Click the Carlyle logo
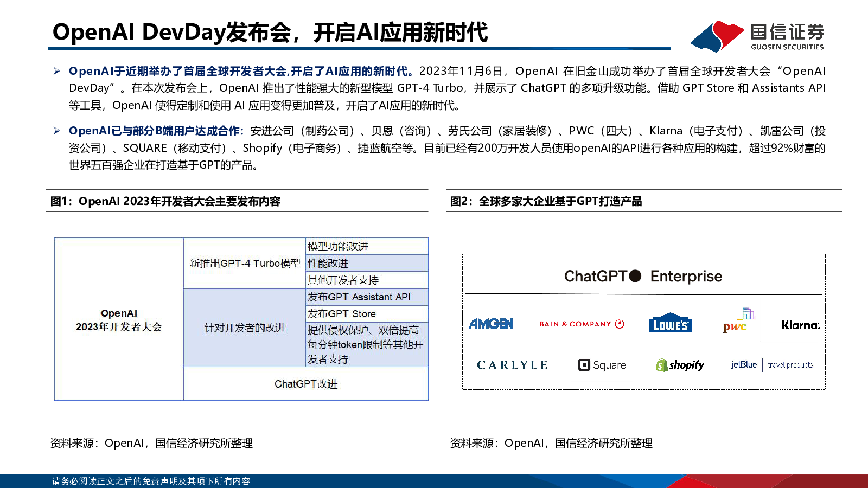This screenshot has height=488, width=868. coord(512,365)
